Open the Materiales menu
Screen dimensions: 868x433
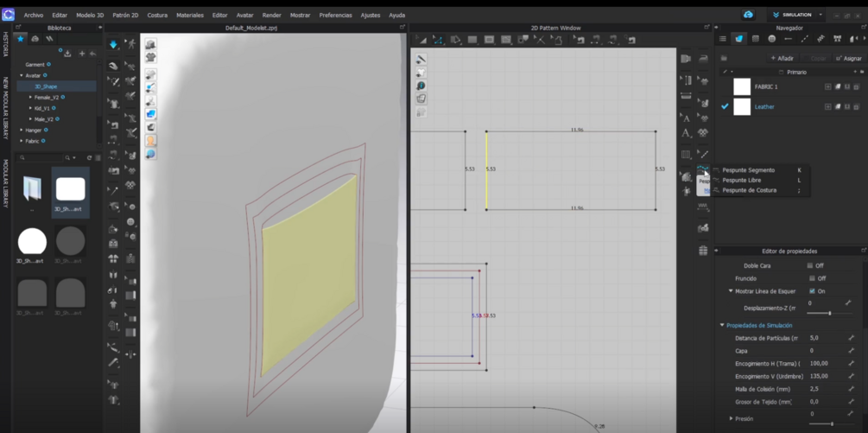(x=190, y=15)
